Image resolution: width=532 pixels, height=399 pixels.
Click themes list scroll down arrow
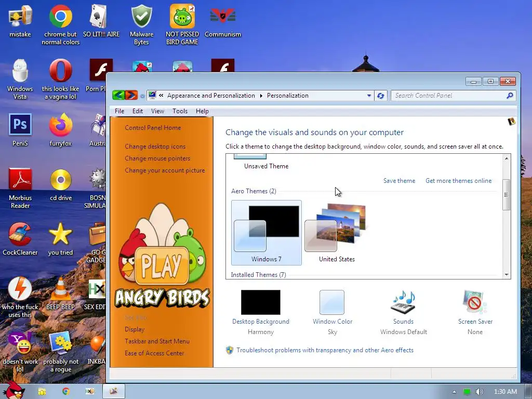[507, 275]
